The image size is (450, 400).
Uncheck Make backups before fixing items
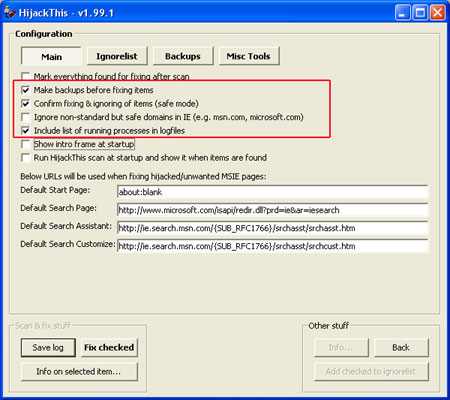pyautogui.click(x=26, y=90)
